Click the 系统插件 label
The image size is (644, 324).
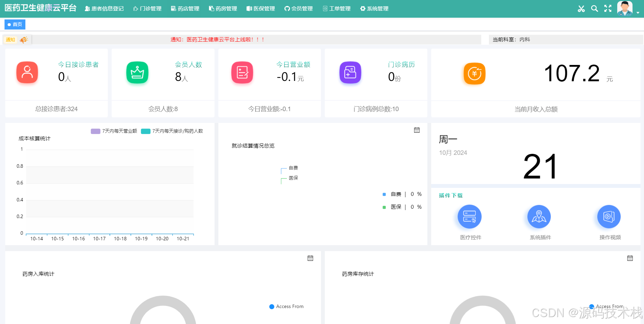(x=540, y=238)
